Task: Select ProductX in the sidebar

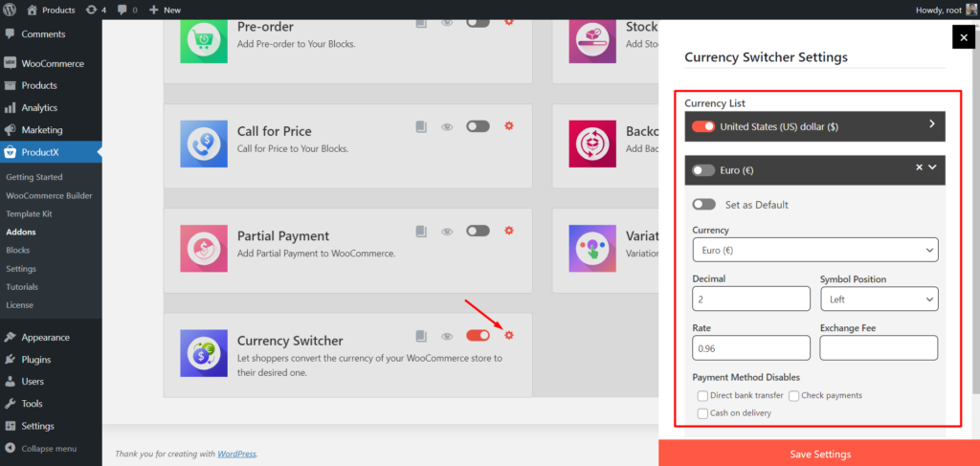Action: 51,152
